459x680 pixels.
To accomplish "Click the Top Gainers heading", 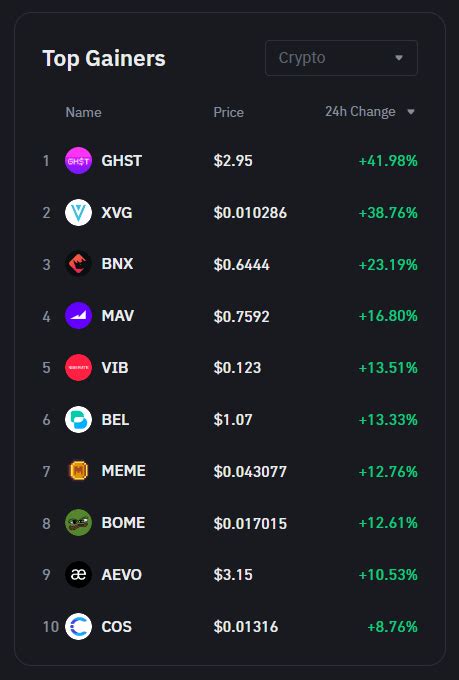I will point(104,59).
